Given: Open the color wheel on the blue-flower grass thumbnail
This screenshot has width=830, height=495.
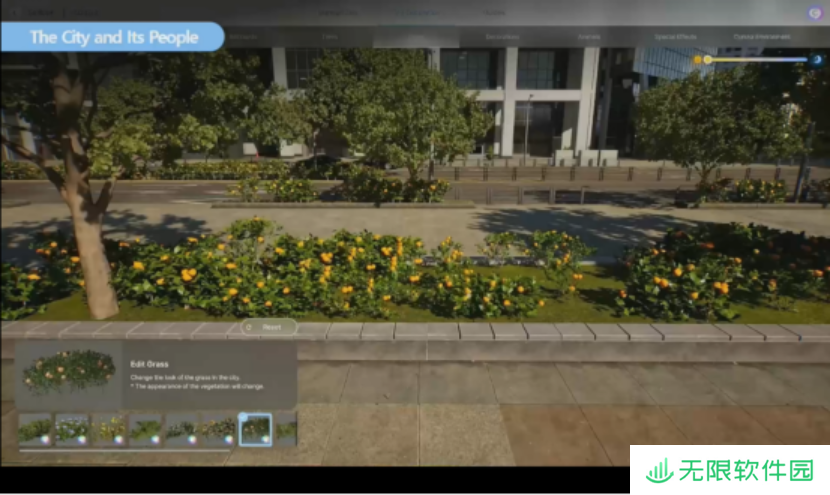Looking at the screenshot, I should pos(82,439).
